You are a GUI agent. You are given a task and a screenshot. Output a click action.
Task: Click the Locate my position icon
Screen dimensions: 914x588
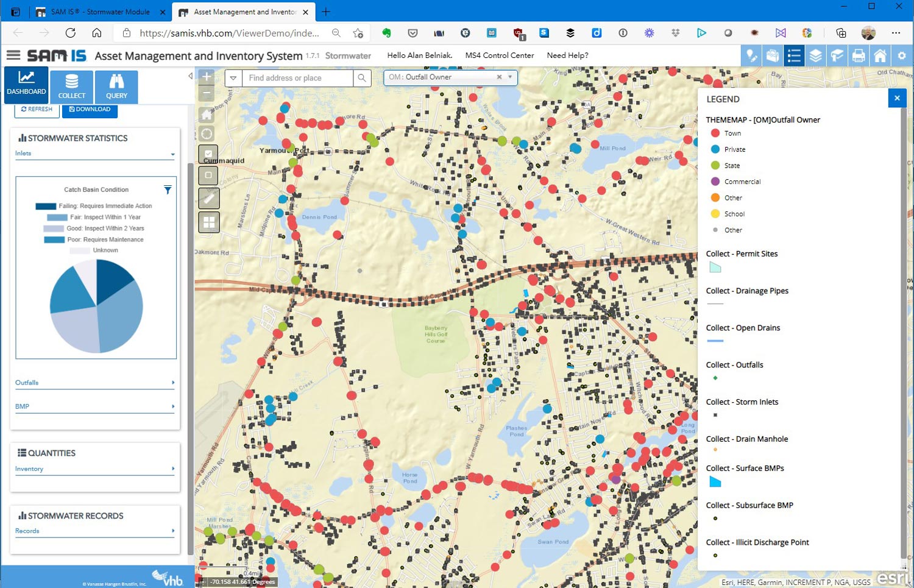pos(207,134)
